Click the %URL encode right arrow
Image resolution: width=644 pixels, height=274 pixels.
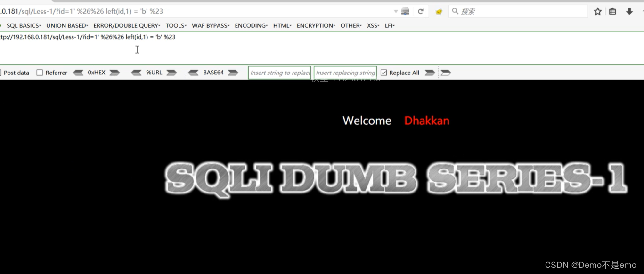coord(171,73)
